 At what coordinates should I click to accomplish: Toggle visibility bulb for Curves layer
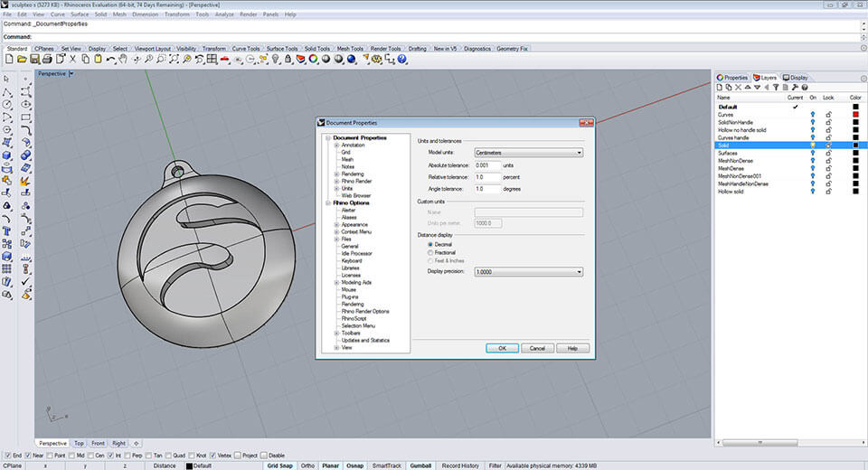(x=813, y=115)
